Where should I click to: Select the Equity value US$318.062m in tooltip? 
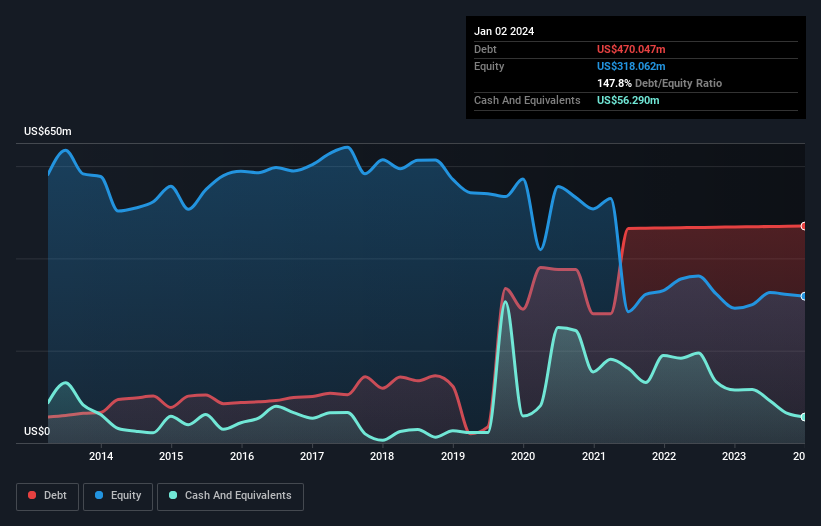point(631,66)
